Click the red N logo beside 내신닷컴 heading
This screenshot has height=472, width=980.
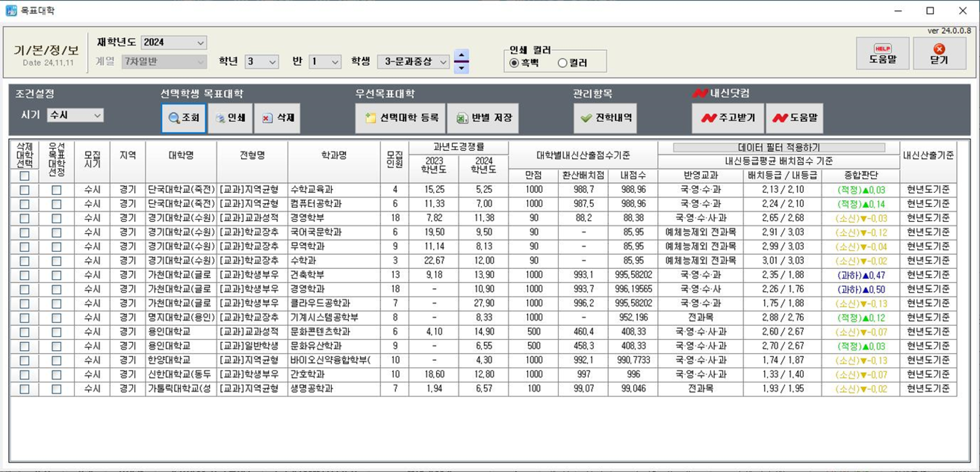click(x=700, y=93)
